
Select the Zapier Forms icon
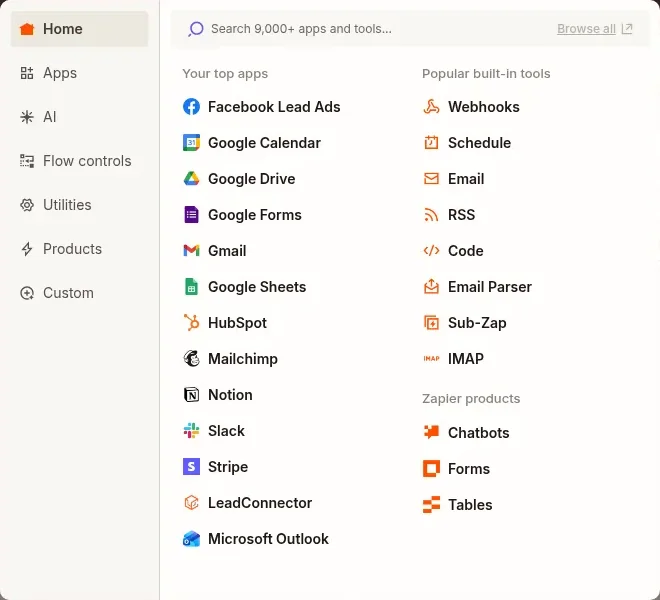tap(431, 469)
